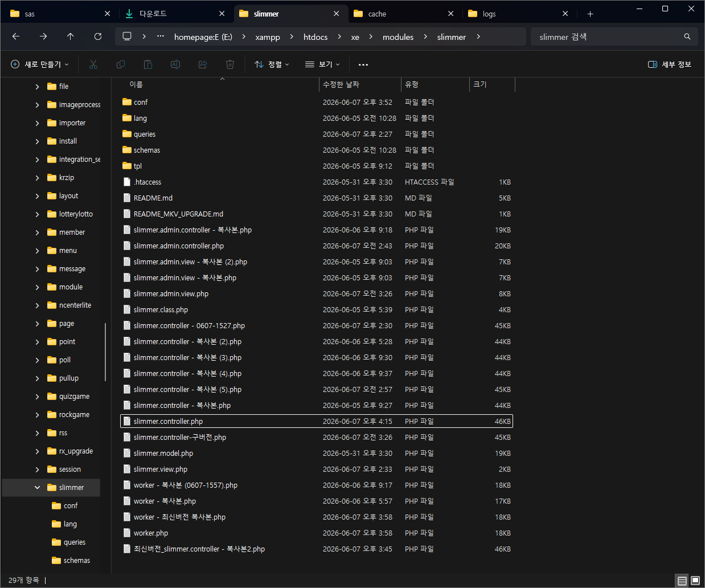This screenshot has height=588, width=705.
Task: Click the .htaccess file icon
Action: pos(127,182)
